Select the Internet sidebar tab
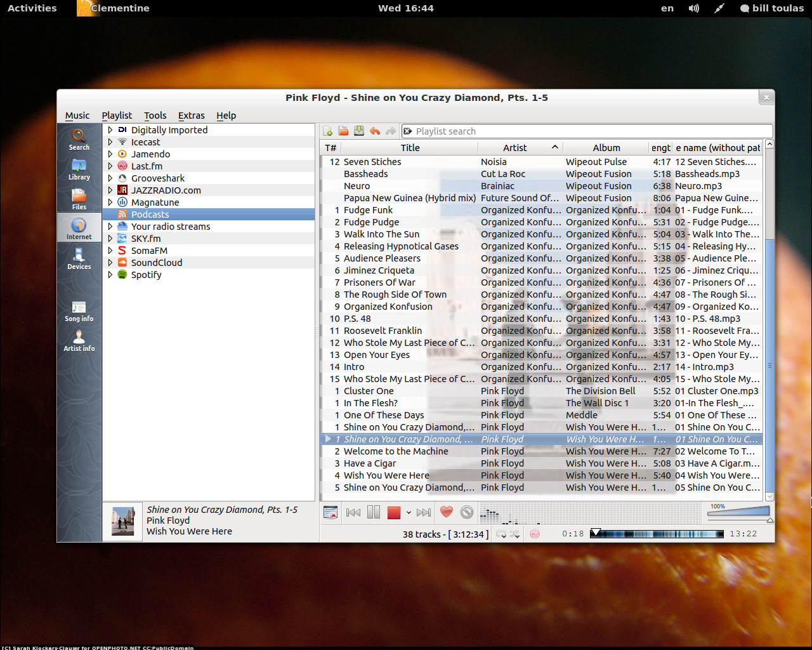Image resolution: width=812 pixels, height=650 pixels. [79, 229]
